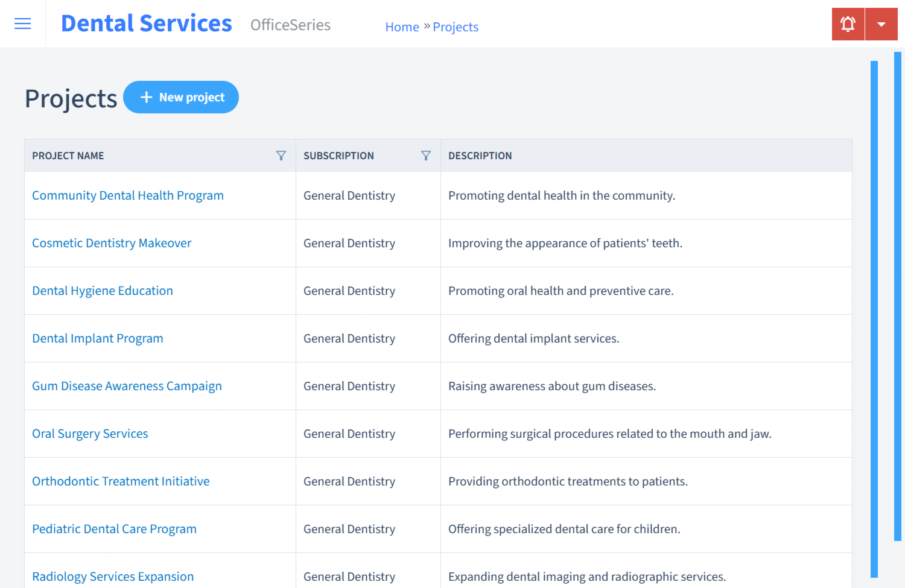Viewport: 905px width, 588px height.
Task: Go to Home via the breadcrumb
Action: (x=402, y=27)
